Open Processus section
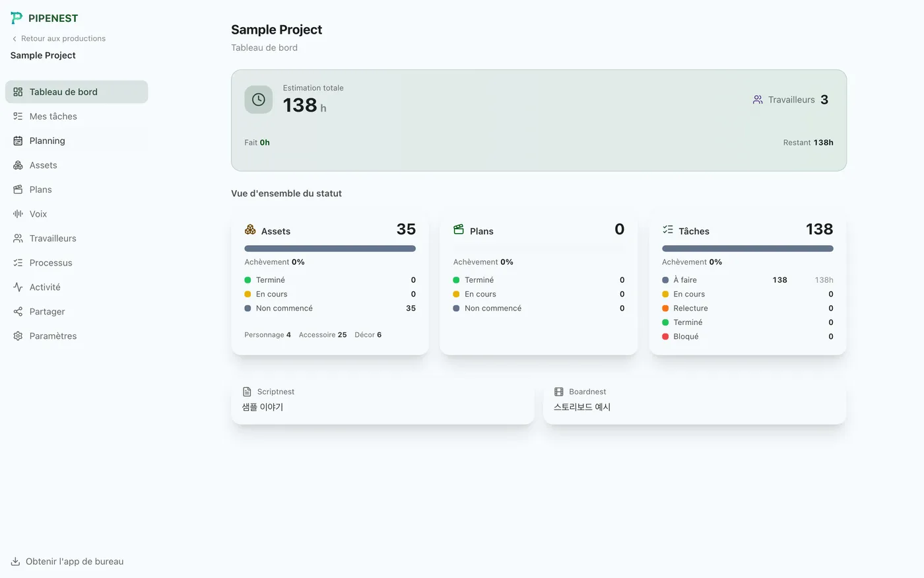 pyautogui.click(x=77, y=263)
